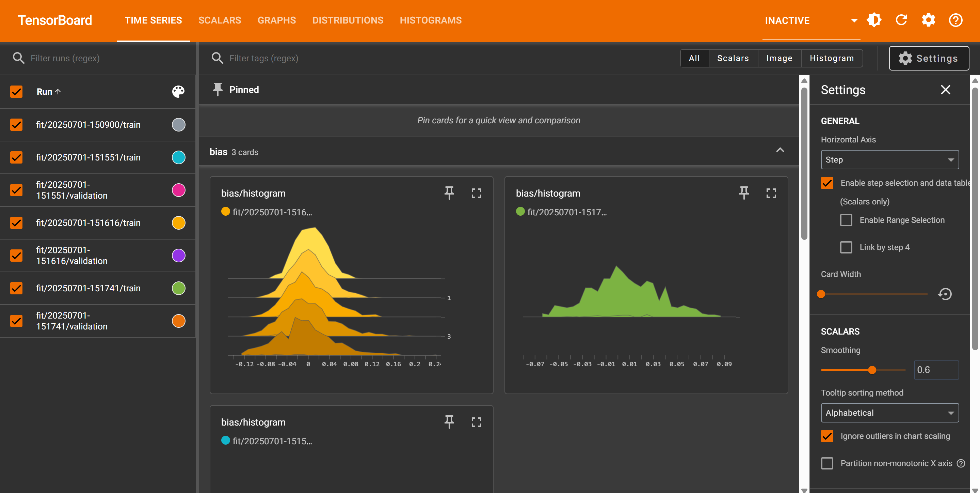Click the Pinned section pin icon
Image resolution: width=980 pixels, height=493 pixels.
click(217, 90)
